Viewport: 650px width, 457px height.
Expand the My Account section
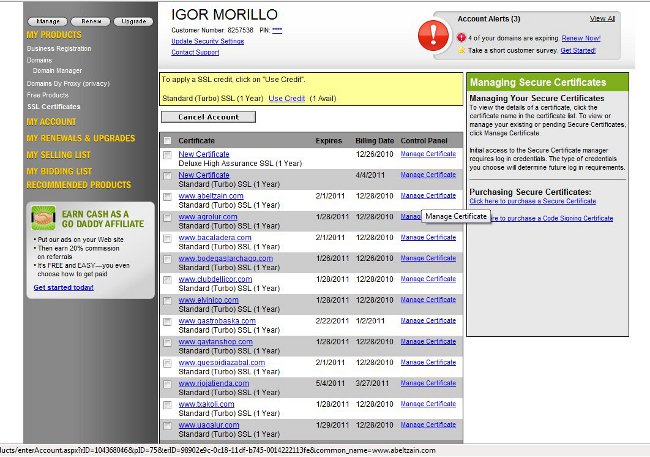51,122
